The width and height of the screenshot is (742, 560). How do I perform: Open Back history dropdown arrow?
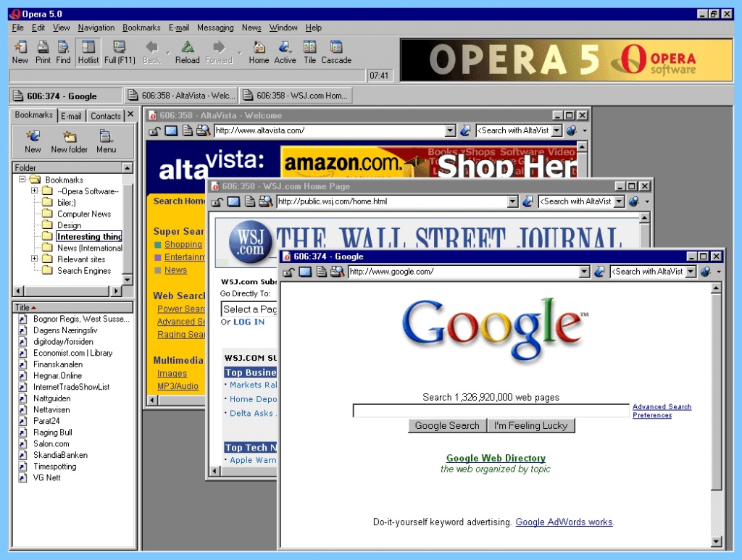[167, 52]
